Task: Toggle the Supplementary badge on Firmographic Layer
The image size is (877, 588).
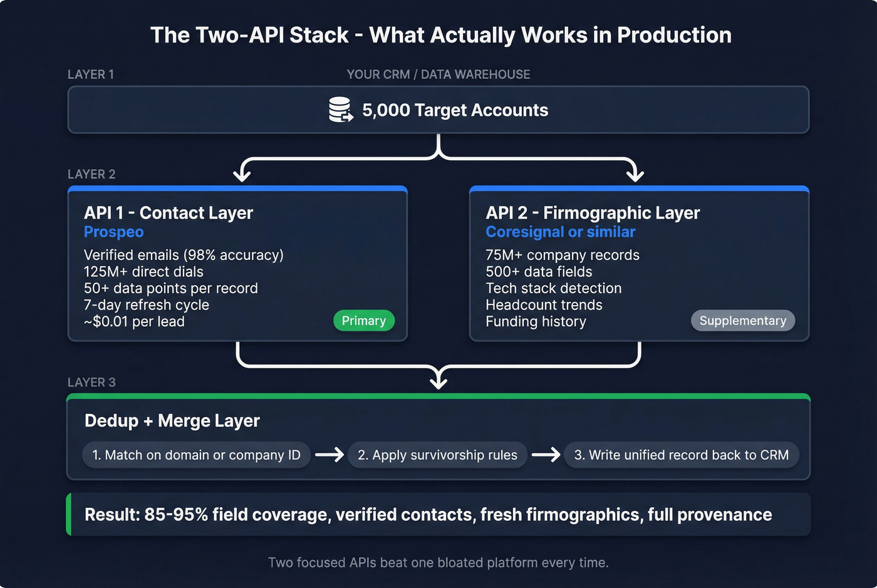Action: click(x=743, y=321)
